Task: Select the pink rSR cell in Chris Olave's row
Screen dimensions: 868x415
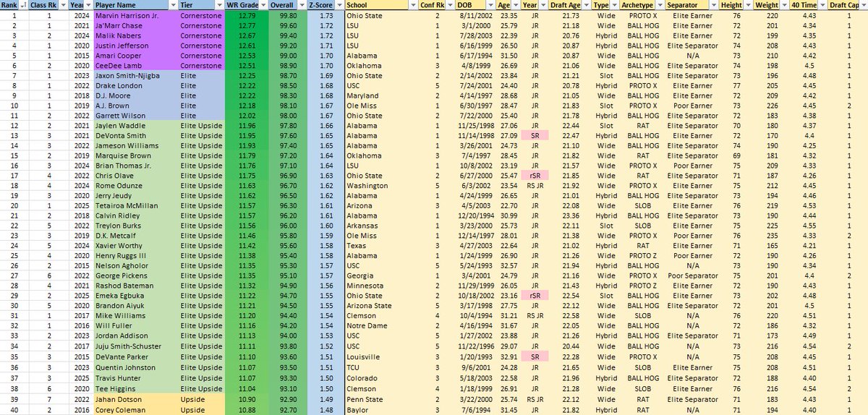Action: 534,176
